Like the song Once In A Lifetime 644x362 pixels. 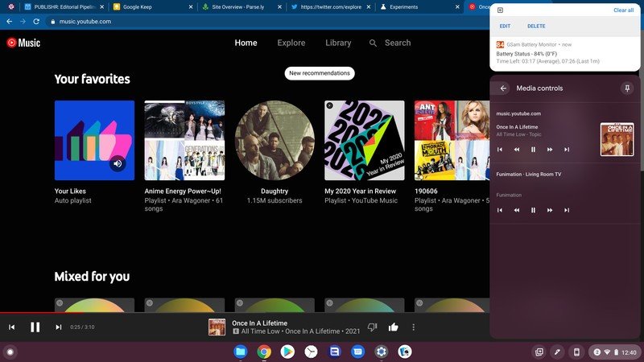click(x=393, y=327)
